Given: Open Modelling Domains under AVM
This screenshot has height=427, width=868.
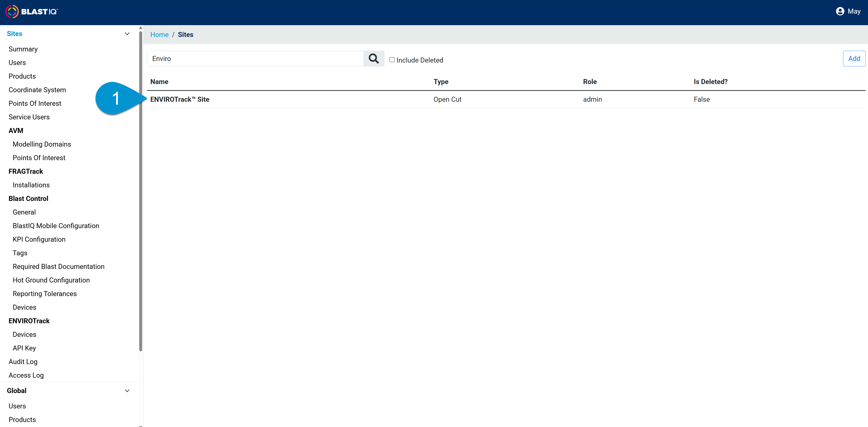Looking at the screenshot, I should 42,144.
